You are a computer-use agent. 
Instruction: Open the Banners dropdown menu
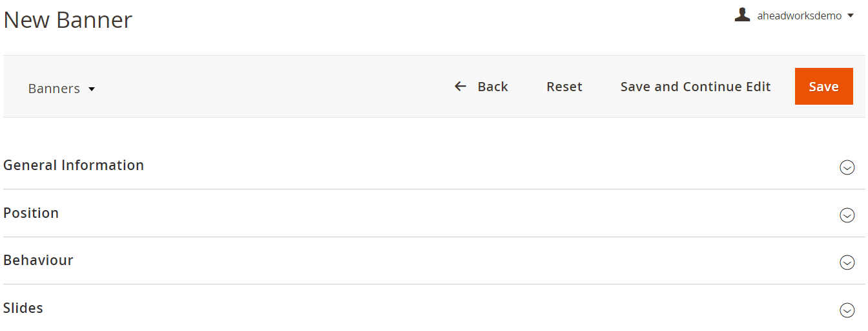(x=62, y=89)
